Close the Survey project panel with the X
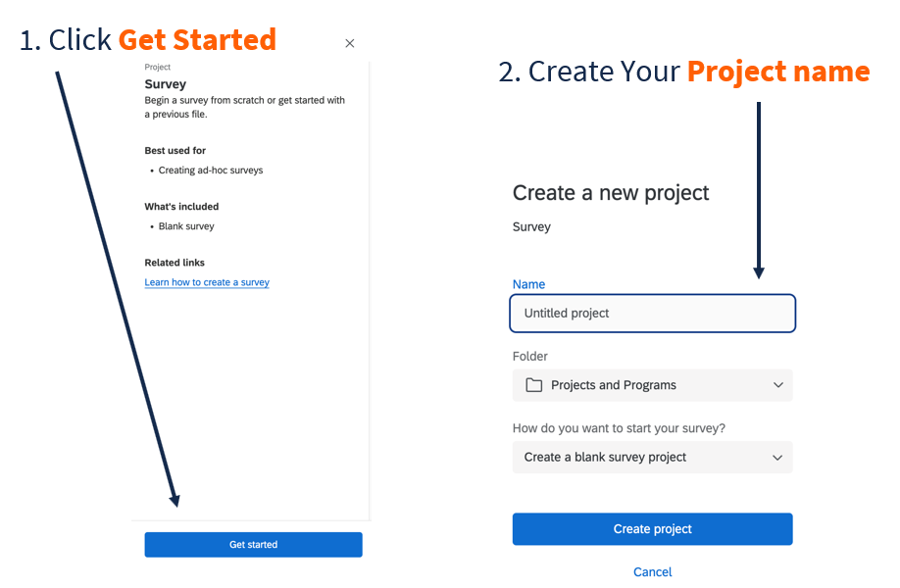The image size is (900, 588). (349, 43)
